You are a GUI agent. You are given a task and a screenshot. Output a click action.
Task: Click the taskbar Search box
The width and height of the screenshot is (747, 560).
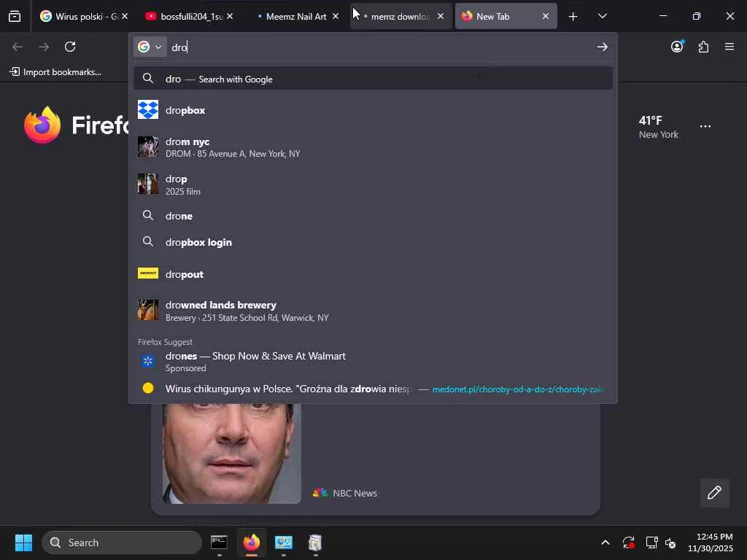pyautogui.click(x=122, y=542)
